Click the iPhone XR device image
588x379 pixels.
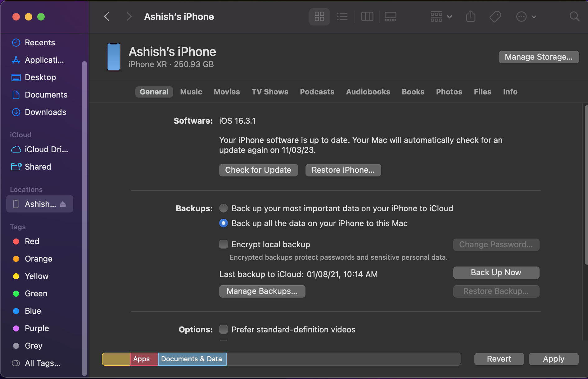tap(114, 57)
